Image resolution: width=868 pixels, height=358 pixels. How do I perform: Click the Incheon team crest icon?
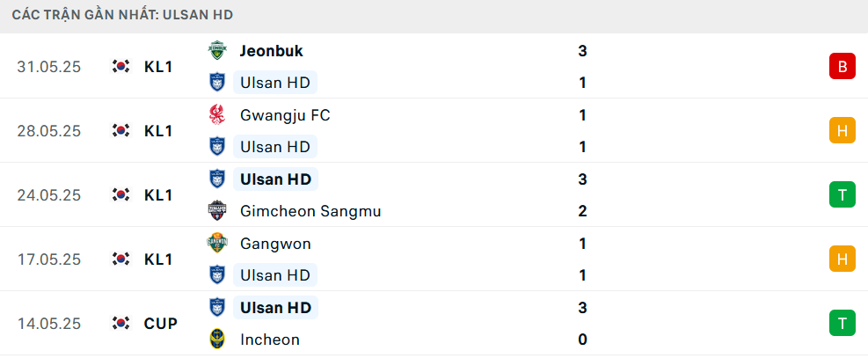coord(217,340)
